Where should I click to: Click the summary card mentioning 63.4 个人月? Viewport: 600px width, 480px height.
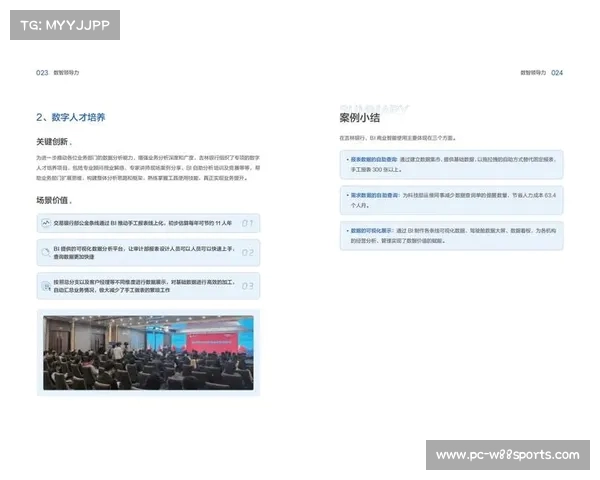pos(452,200)
